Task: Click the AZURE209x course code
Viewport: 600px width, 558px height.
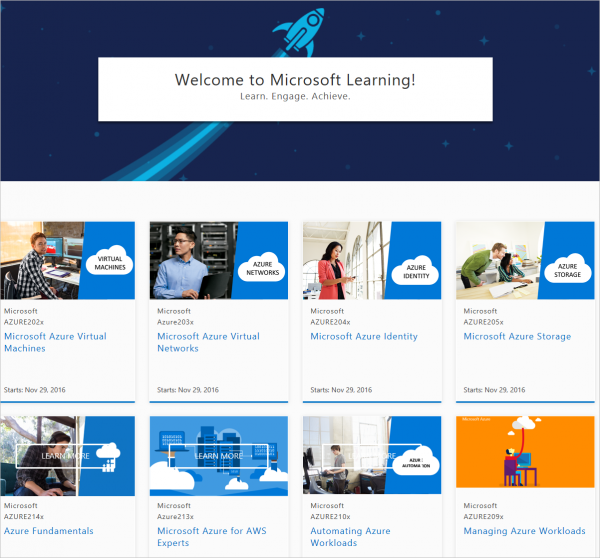Action: click(x=483, y=516)
